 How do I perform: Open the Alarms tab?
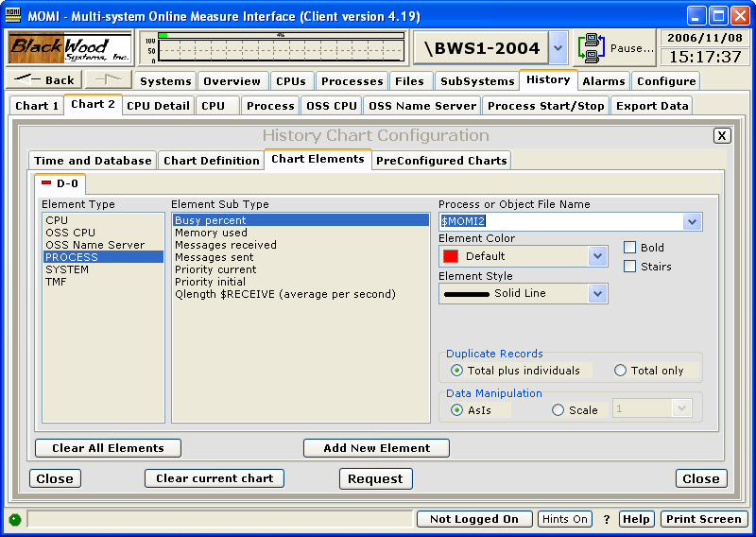(x=604, y=81)
